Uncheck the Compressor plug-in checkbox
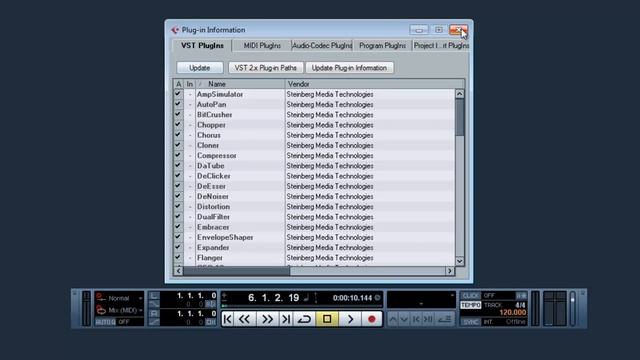 pos(178,155)
